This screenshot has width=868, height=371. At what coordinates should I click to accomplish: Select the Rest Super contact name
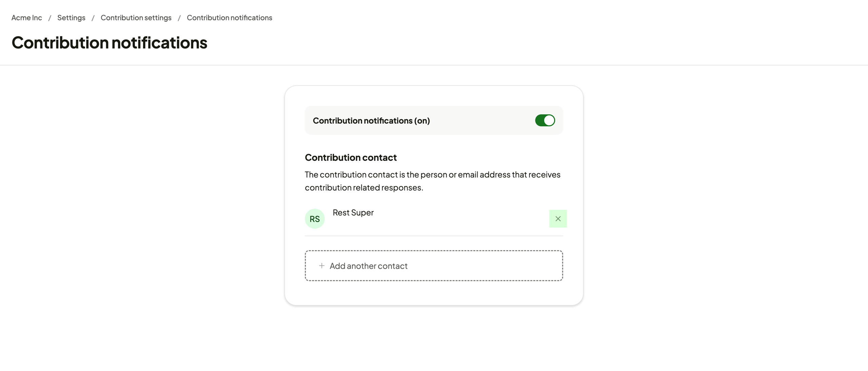pos(353,212)
